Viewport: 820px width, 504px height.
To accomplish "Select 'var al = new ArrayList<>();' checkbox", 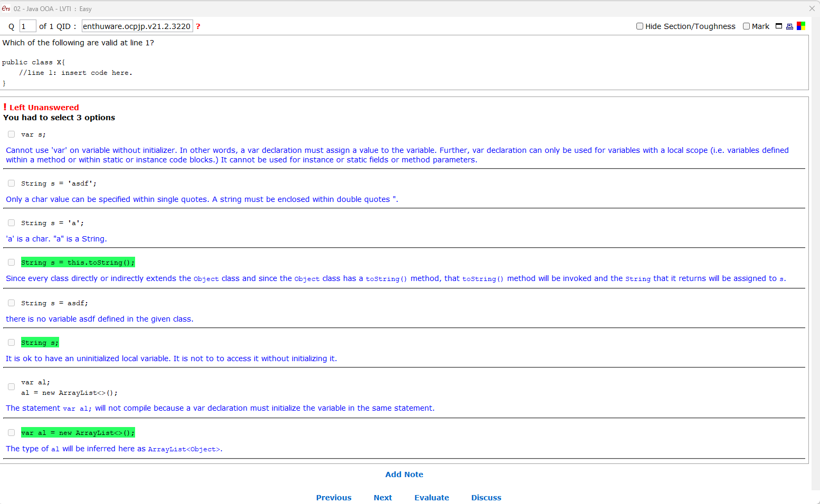I will click(x=11, y=432).
